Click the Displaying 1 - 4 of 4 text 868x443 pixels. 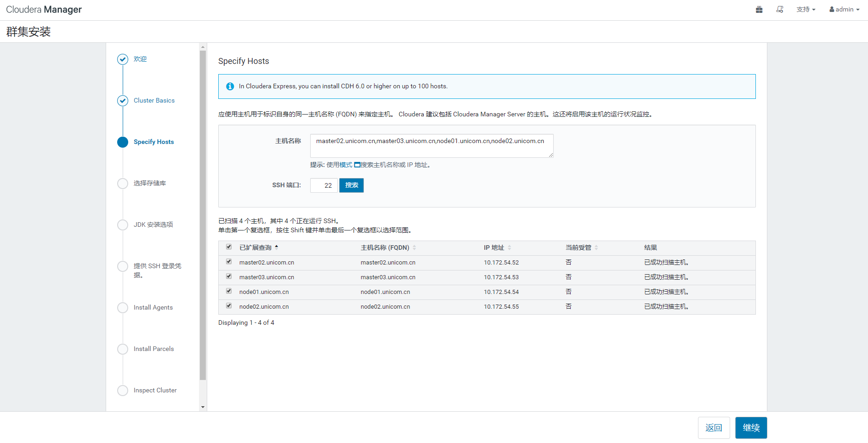(x=246, y=322)
